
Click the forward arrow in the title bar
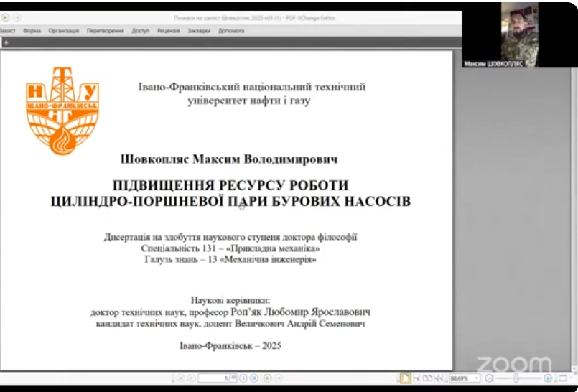(17, 18)
